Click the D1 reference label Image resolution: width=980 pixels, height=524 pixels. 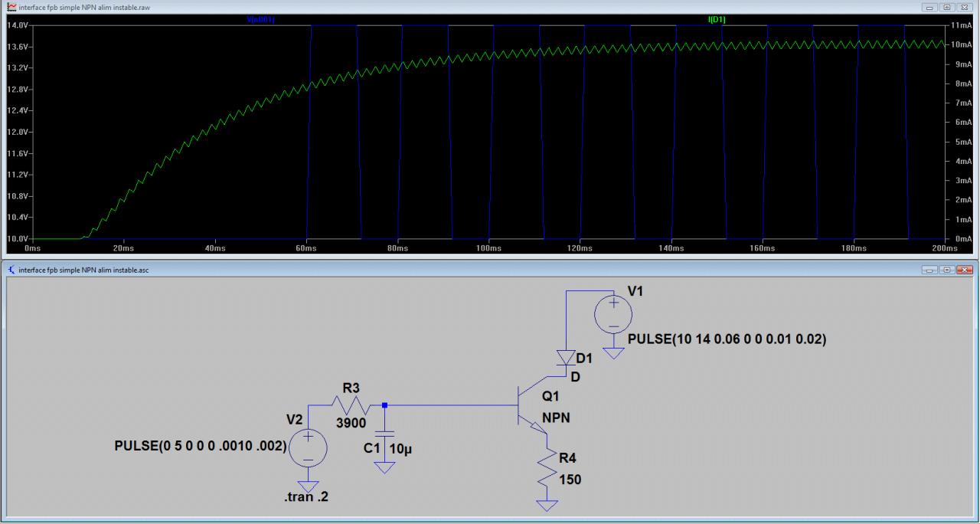[585, 358]
